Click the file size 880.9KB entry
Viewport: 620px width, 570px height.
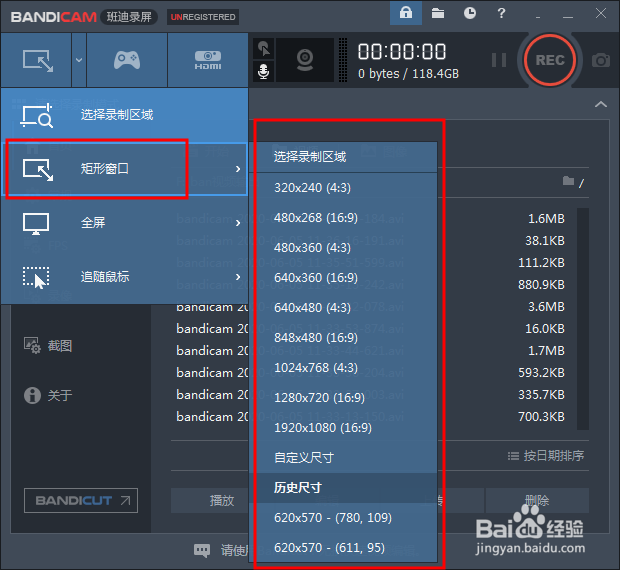[x=541, y=285]
